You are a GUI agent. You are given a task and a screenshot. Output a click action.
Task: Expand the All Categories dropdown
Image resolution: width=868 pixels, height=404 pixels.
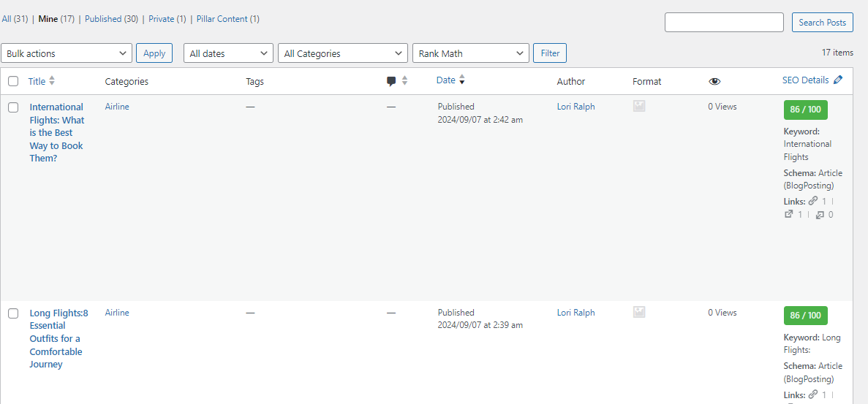point(342,53)
